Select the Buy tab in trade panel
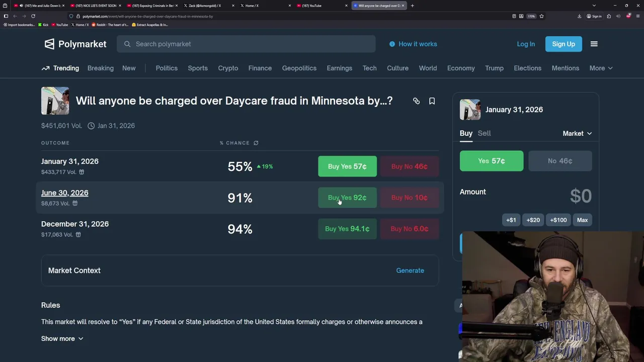The width and height of the screenshot is (644, 362). (x=466, y=133)
